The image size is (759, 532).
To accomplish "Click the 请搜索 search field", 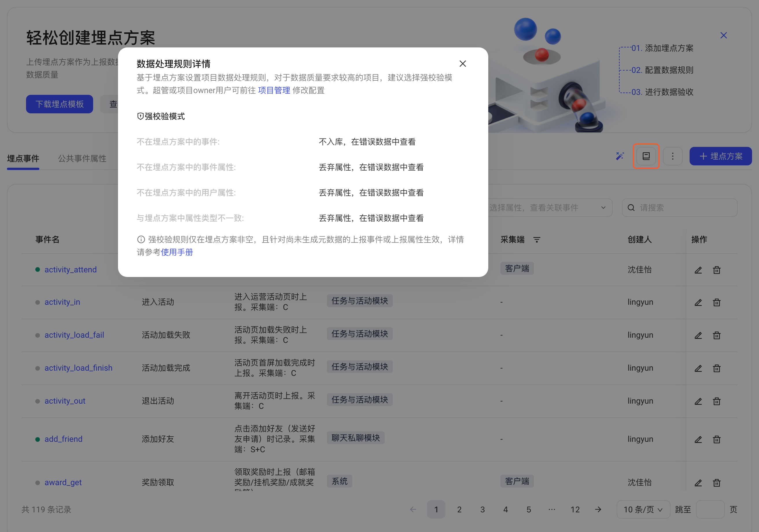I will 679,208.
